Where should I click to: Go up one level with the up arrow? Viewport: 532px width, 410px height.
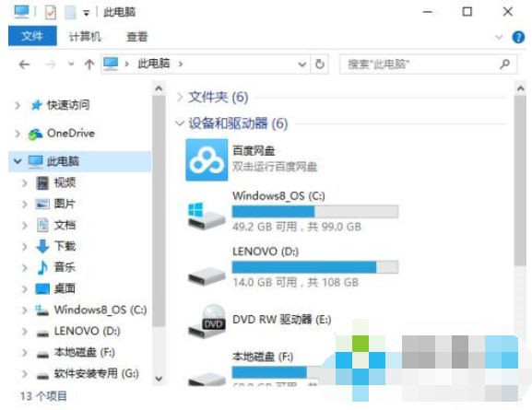coord(89,64)
